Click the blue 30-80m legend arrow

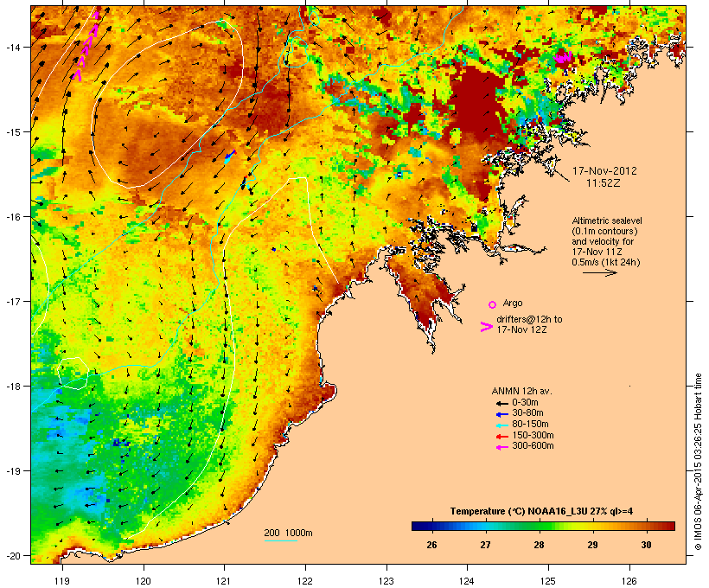502,414
